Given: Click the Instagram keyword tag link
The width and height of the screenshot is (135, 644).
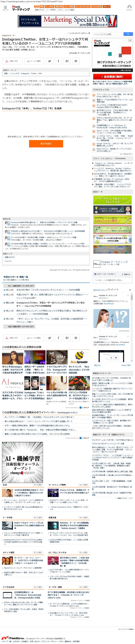Looking at the screenshot, I should pyautogui.click(x=25, y=73).
